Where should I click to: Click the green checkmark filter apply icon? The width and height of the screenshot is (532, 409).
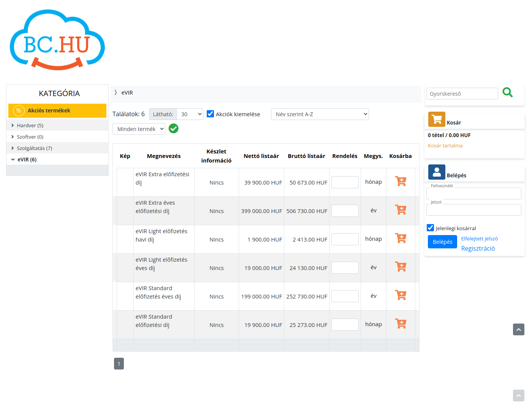tap(174, 129)
